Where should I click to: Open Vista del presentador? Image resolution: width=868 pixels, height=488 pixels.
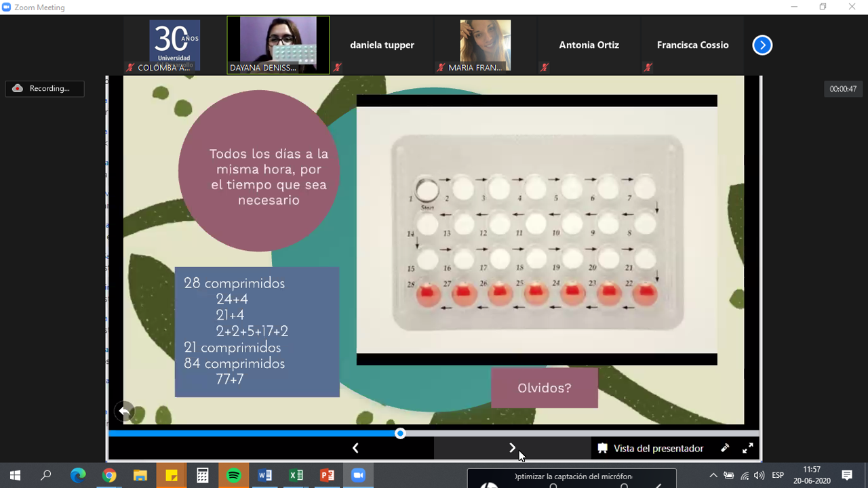click(650, 448)
